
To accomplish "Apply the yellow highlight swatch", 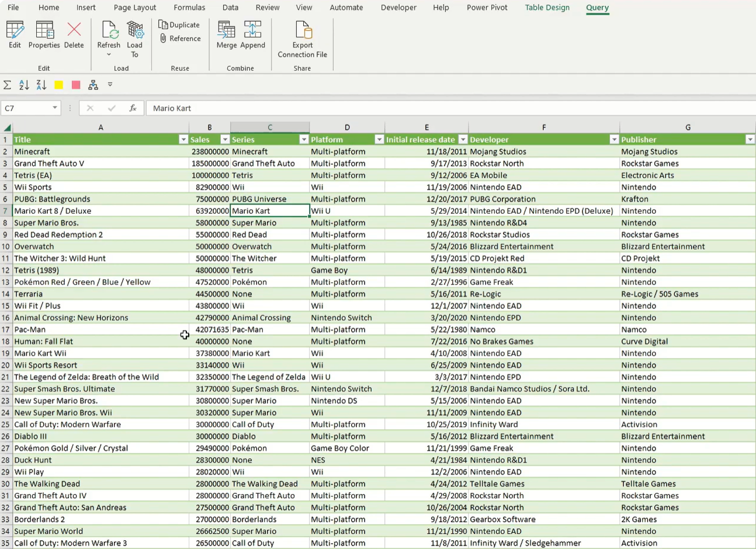I will point(58,85).
